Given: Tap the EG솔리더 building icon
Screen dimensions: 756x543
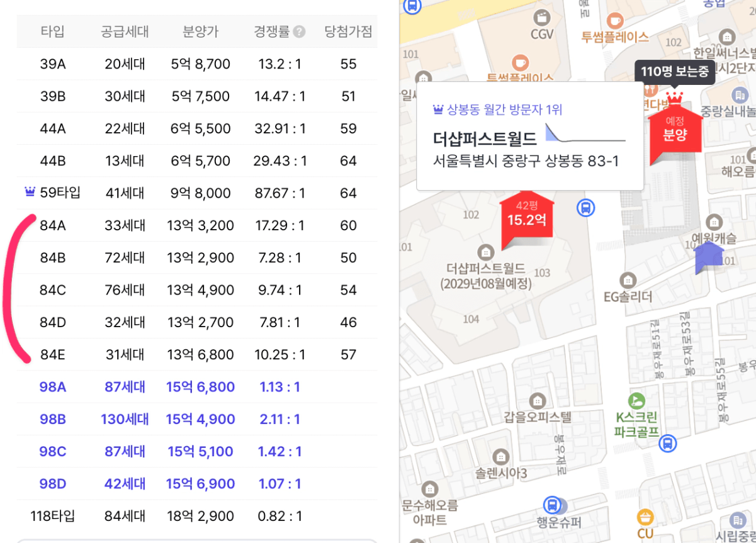Looking at the screenshot, I should coord(627,279).
